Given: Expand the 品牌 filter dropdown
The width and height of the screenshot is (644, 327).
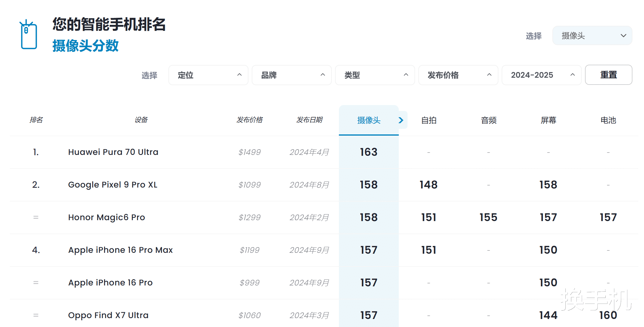Looking at the screenshot, I should click(x=291, y=75).
